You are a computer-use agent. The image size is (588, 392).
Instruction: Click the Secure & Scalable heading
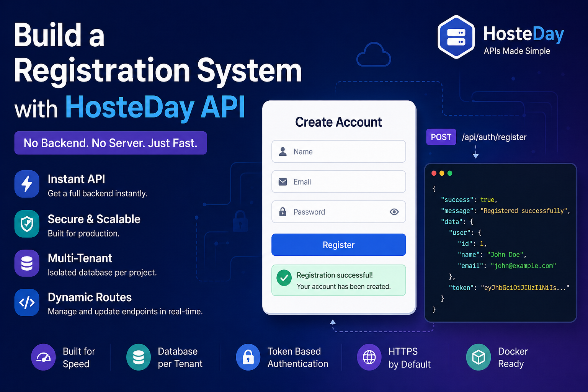click(94, 219)
